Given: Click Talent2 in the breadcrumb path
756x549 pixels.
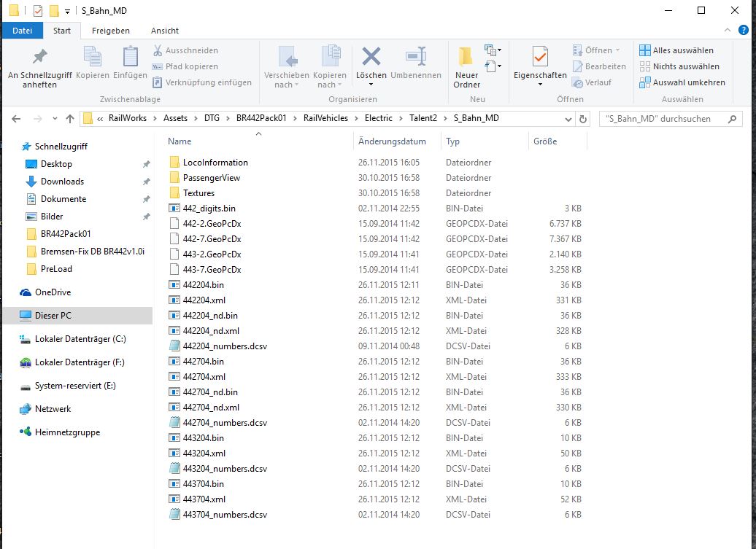Looking at the screenshot, I should (422, 118).
